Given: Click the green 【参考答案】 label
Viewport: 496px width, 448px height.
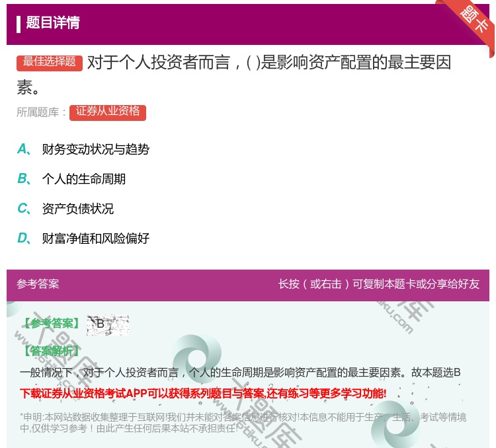Looking at the screenshot, I should point(52,324).
